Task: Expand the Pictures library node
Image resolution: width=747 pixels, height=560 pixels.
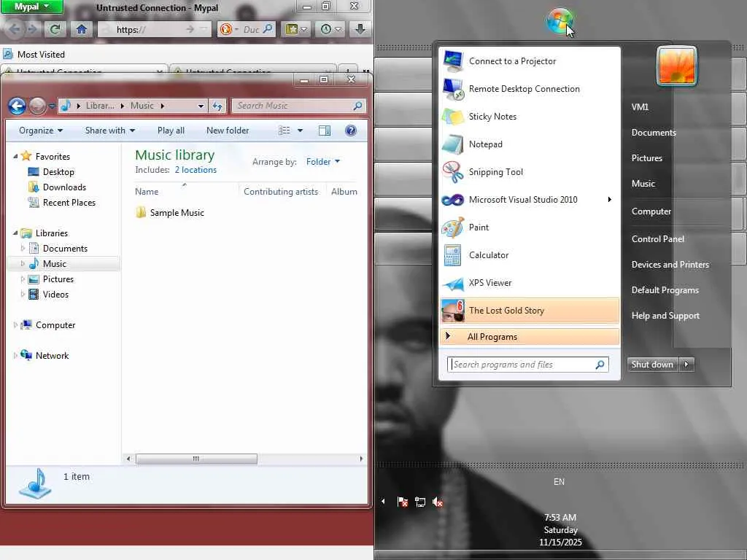Action: click(x=23, y=279)
